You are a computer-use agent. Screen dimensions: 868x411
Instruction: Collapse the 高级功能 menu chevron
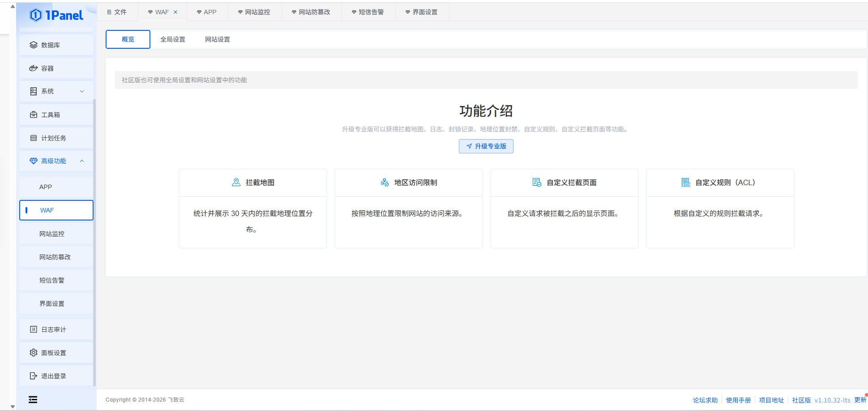coord(82,161)
